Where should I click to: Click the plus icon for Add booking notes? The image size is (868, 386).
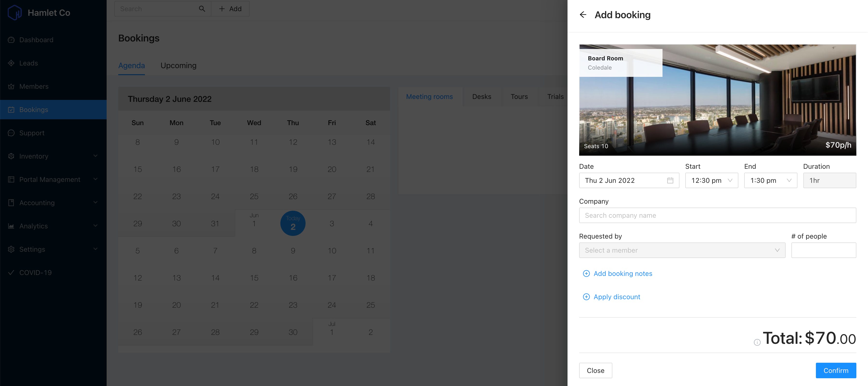pyautogui.click(x=586, y=273)
